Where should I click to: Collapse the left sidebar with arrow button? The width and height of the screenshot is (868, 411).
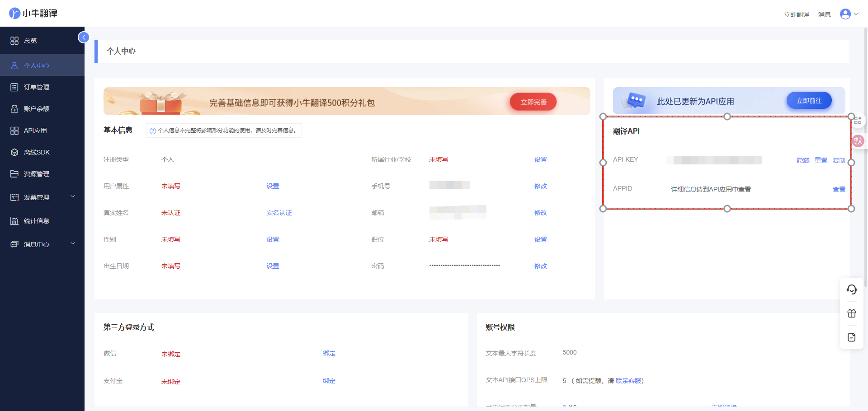84,37
